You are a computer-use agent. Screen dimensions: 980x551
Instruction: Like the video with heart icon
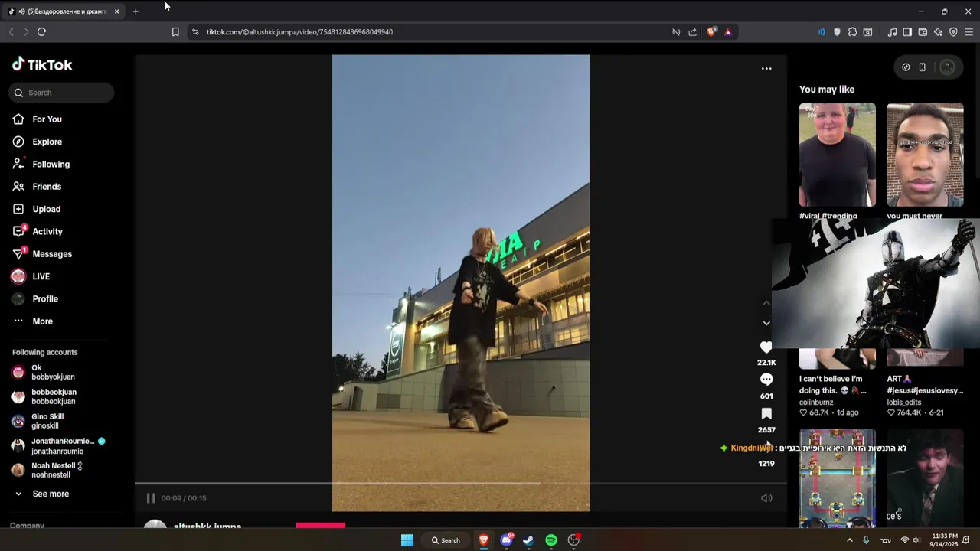(x=766, y=347)
